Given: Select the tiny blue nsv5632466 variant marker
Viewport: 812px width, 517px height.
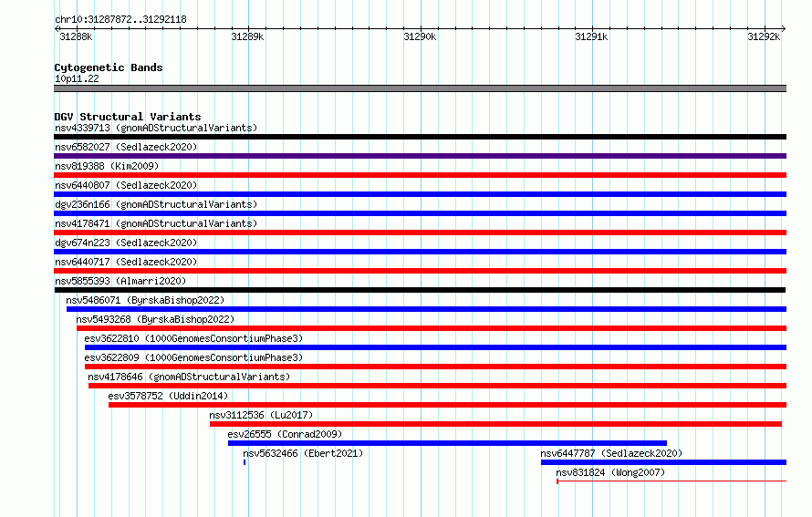Looking at the screenshot, I should click(x=245, y=462).
